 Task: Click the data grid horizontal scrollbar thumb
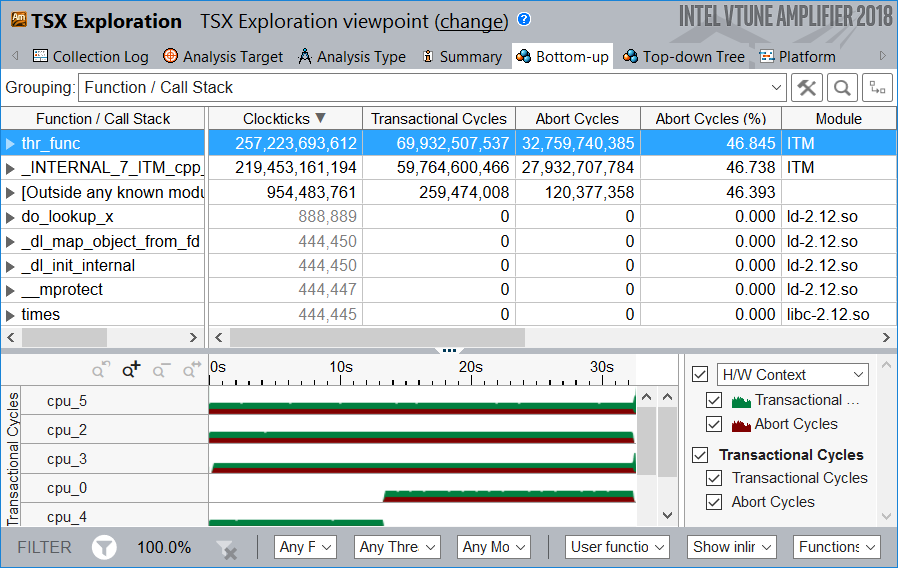(x=377, y=338)
